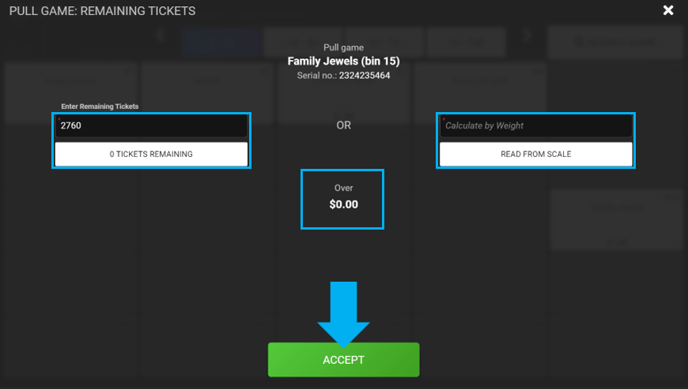
Task: Close the Remaining Tickets dialog
Action: [668, 10]
